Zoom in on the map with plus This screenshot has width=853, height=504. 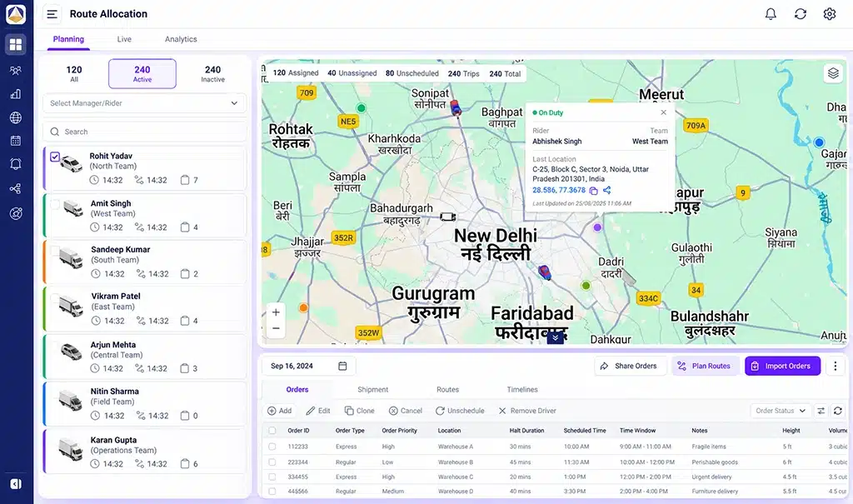point(276,312)
